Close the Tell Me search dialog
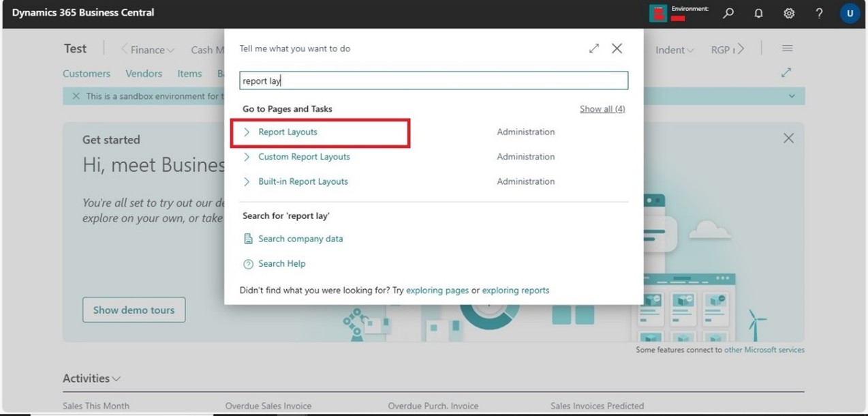Screen dimensions: 868x416 (x=617, y=48)
